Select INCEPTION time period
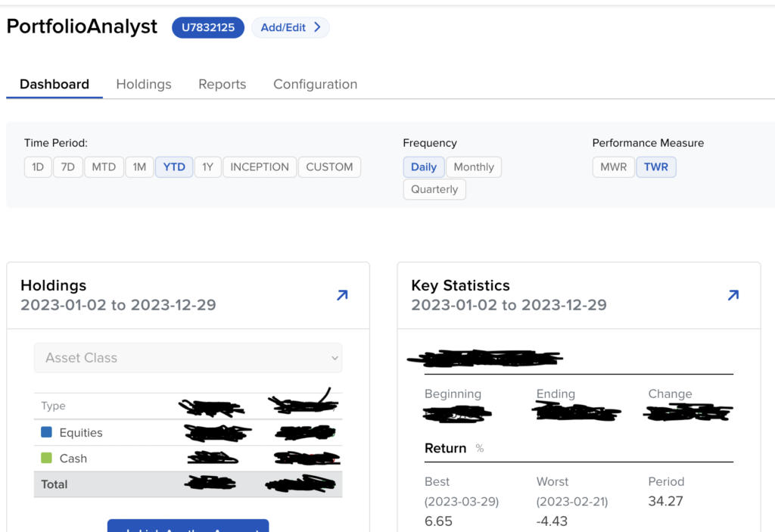This screenshot has width=775, height=532. point(260,167)
